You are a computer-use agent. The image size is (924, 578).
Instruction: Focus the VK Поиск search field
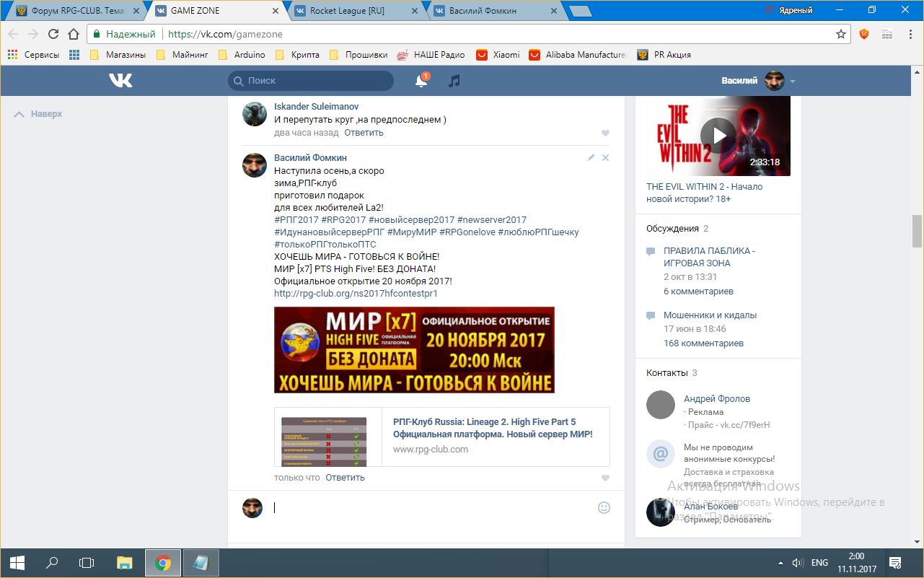[x=311, y=81]
